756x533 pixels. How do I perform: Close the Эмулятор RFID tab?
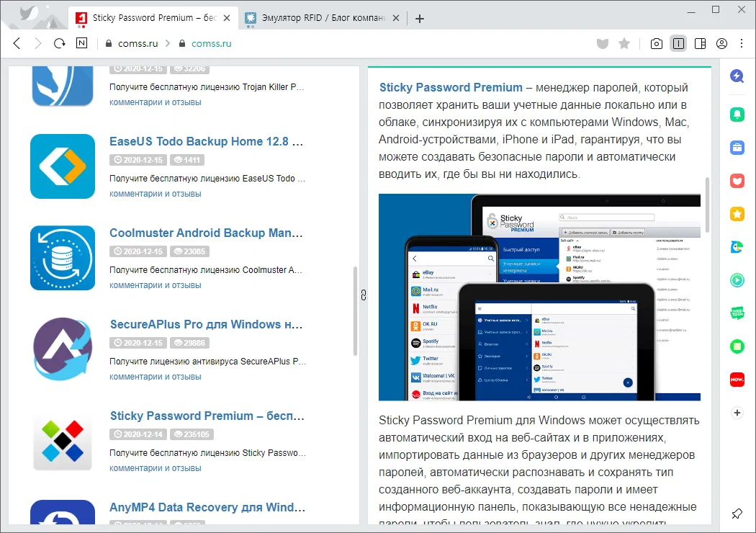point(396,18)
